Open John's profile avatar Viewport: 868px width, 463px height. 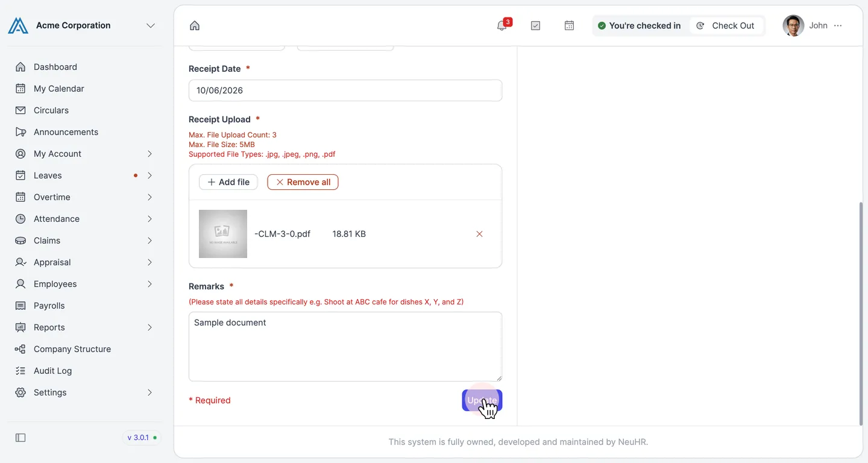tap(793, 25)
